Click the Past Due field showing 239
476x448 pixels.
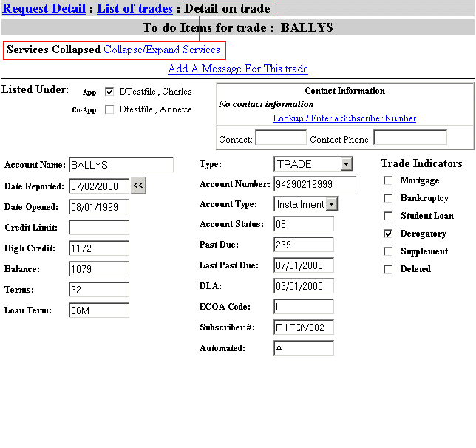pyautogui.click(x=304, y=245)
